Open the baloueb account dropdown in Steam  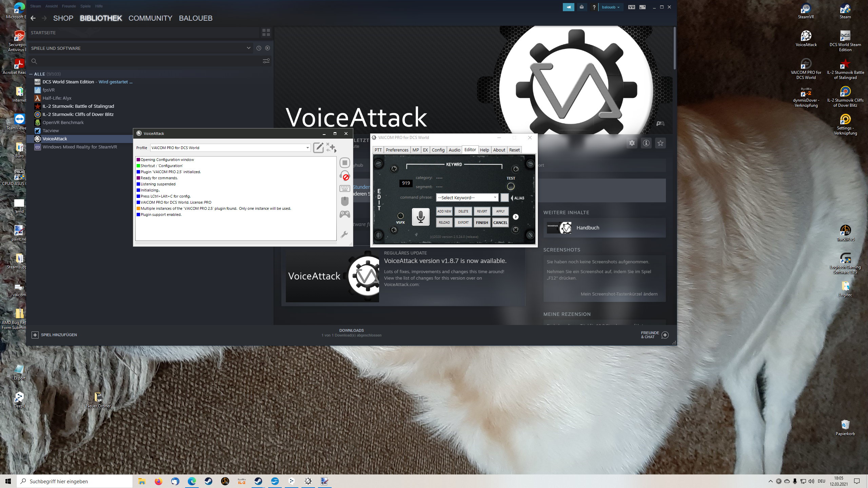point(611,7)
